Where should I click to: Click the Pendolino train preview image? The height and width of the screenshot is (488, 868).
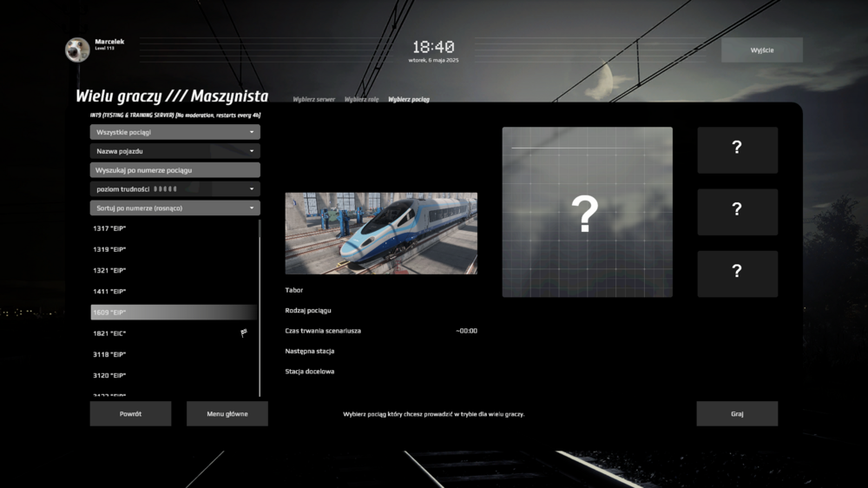point(381,234)
